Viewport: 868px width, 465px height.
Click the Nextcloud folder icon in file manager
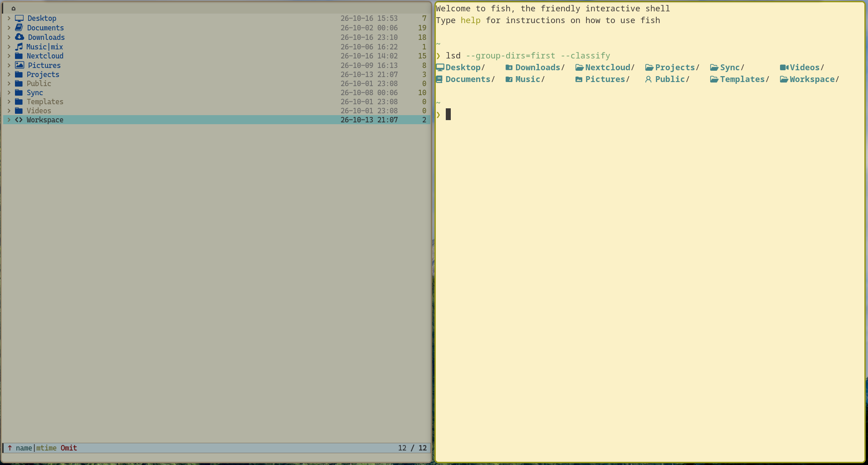coord(19,56)
